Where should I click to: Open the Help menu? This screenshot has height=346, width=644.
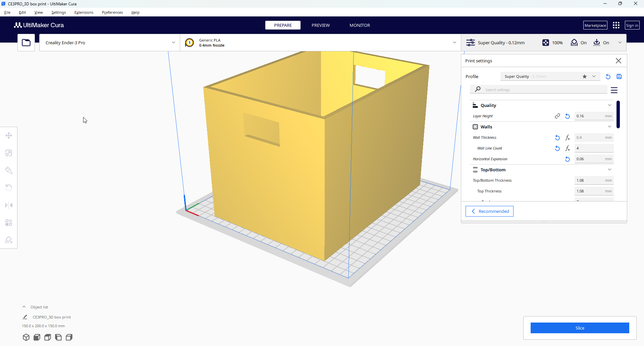point(136,12)
